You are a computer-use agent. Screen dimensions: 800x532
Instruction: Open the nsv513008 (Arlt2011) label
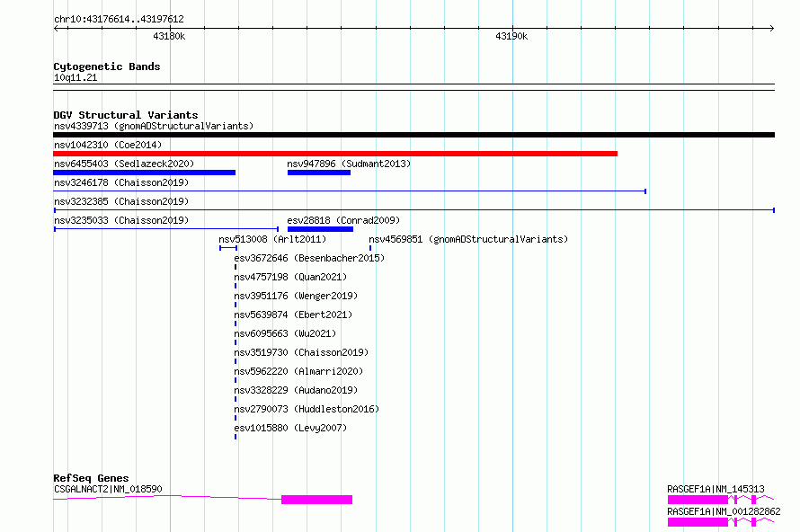coord(272,239)
